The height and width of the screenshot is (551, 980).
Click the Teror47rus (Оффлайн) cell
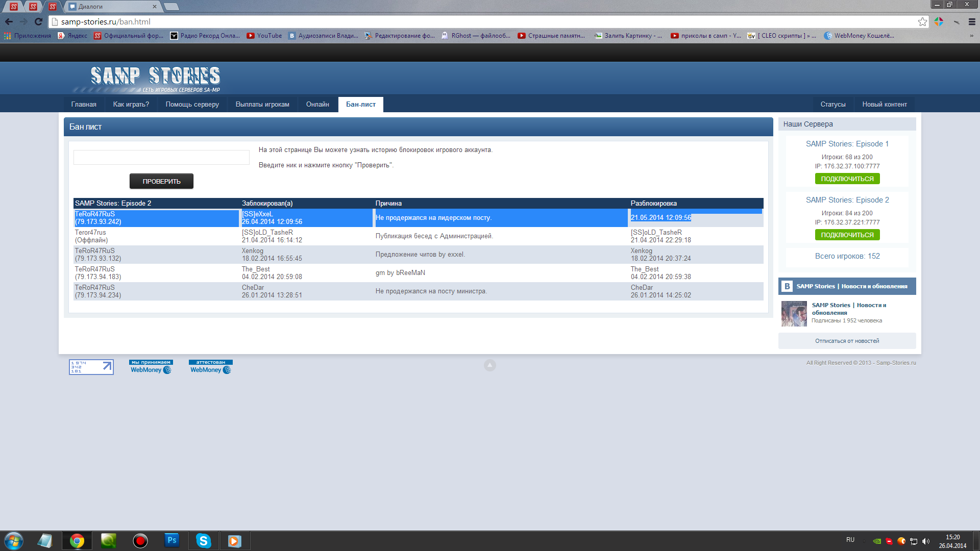tap(156, 236)
